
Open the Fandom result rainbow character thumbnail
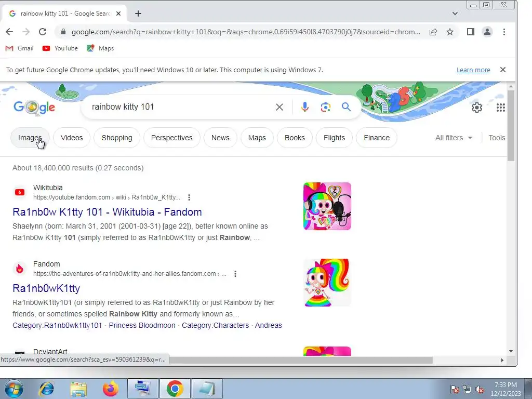click(327, 283)
